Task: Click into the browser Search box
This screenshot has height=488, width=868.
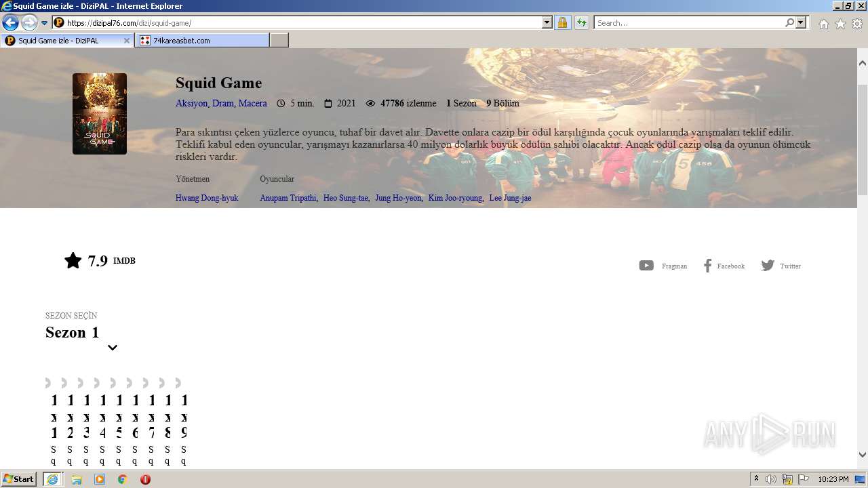Action: [689, 22]
